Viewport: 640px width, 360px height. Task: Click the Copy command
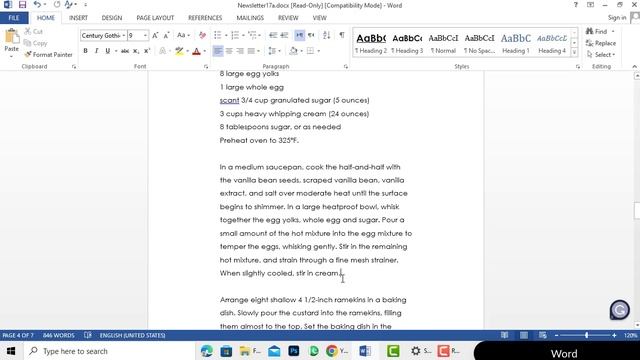click(36, 43)
